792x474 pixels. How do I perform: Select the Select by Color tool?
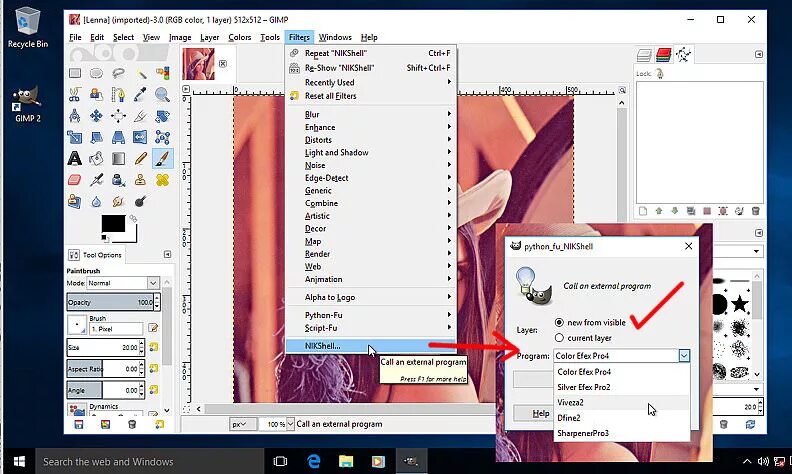coord(163,73)
